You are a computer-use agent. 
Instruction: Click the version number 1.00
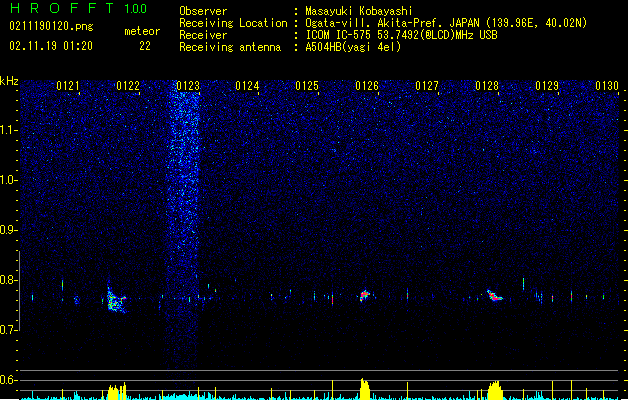135,8
